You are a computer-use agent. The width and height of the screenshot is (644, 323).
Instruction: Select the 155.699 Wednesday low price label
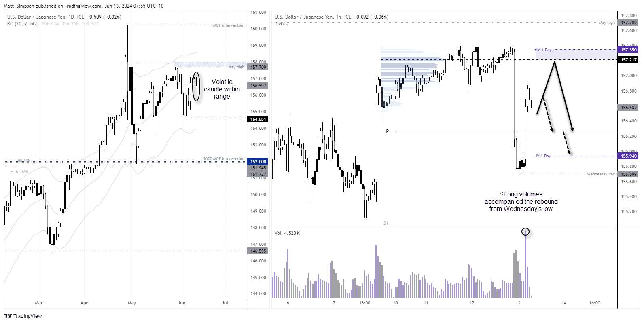629,174
